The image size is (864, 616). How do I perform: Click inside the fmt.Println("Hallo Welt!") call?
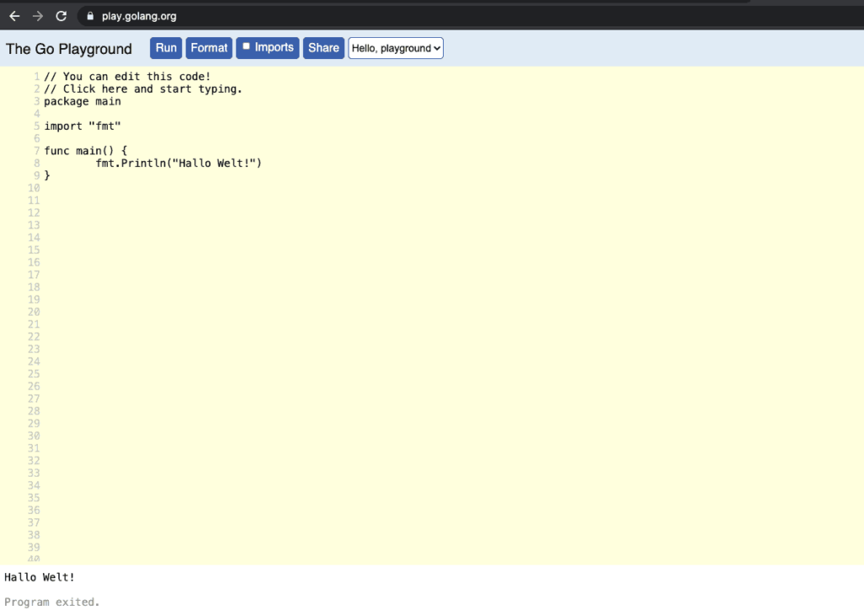[178, 163]
